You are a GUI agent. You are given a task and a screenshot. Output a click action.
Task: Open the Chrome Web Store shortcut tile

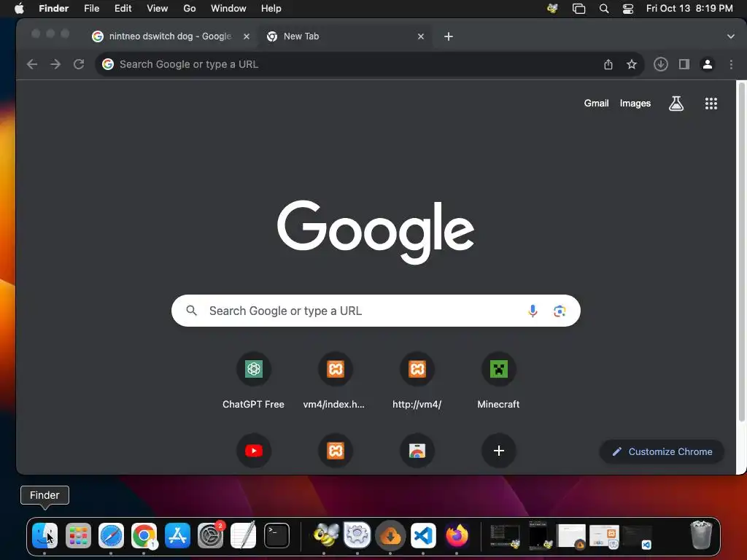tap(417, 451)
